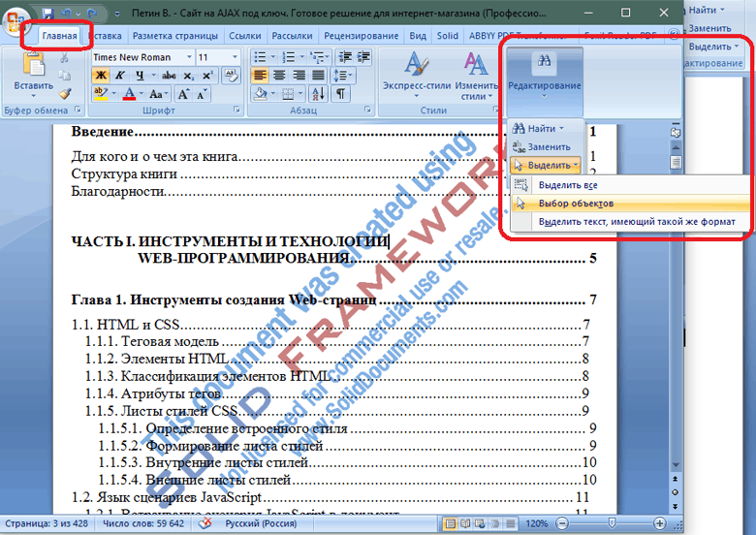Apply bulleted list
The image size is (756, 535).
coord(260,57)
